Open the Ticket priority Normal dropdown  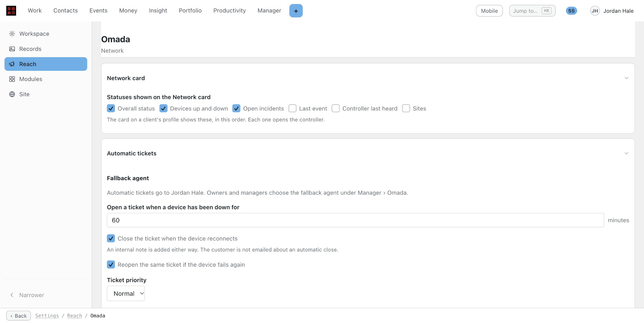click(x=126, y=294)
